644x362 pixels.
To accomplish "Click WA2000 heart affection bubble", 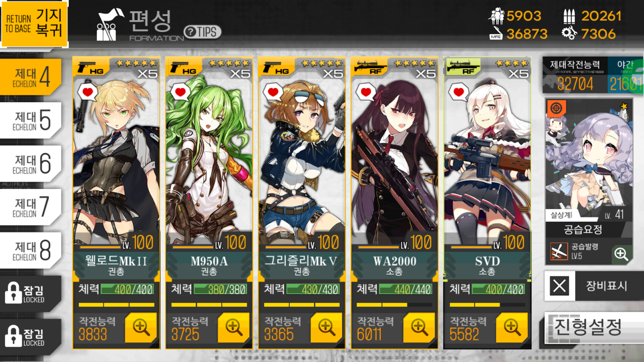I will point(365,92).
